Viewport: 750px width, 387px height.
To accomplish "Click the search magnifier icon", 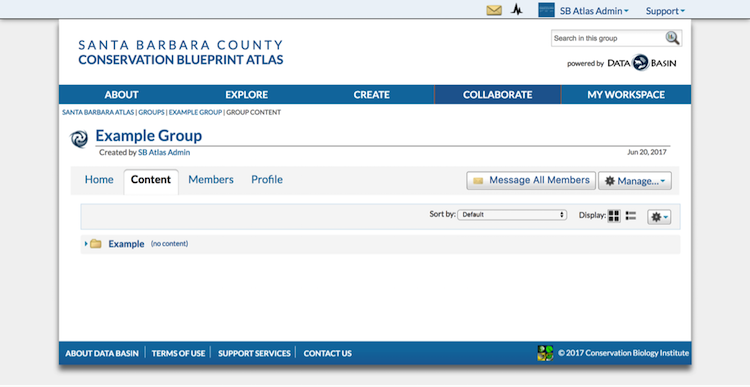I will pos(673,38).
